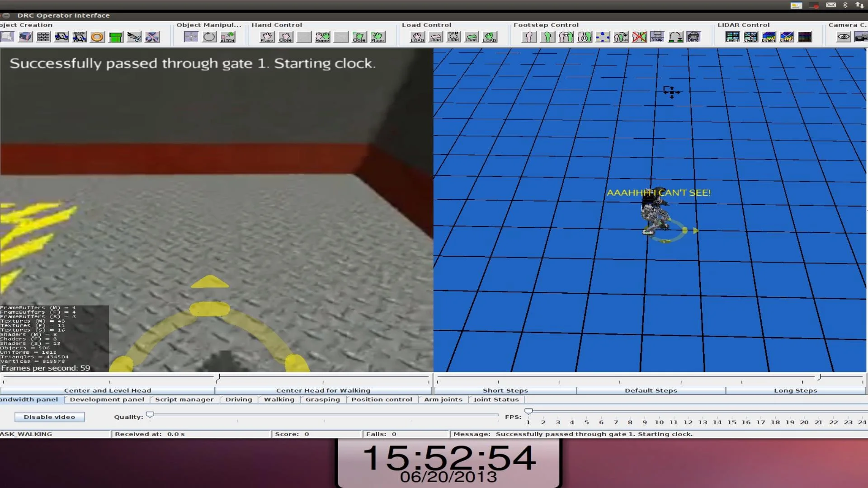Select the Joint Status tab

tap(496, 399)
